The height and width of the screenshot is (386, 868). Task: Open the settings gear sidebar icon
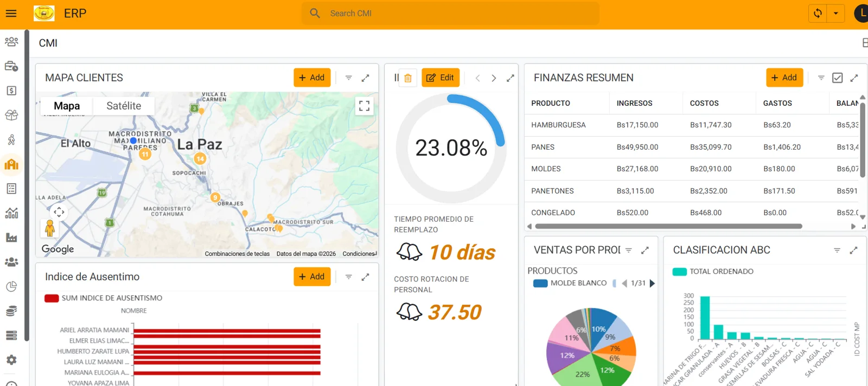(x=11, y=360)
